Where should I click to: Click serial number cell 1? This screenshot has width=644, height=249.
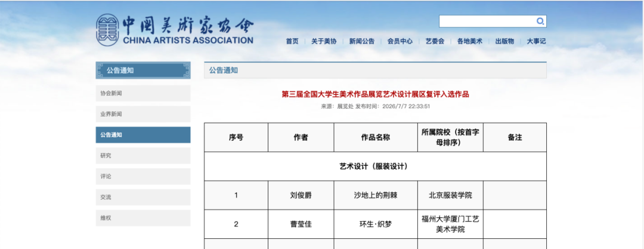[x=236, y=195]
